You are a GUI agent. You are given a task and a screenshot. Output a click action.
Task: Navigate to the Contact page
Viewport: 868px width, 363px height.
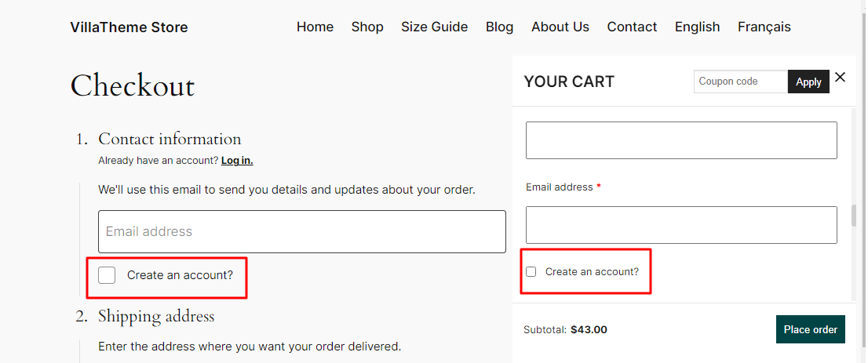point(633,27)
